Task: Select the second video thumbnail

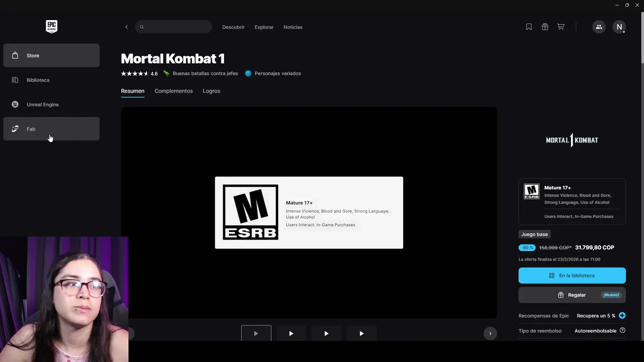Action: [291, 333]
